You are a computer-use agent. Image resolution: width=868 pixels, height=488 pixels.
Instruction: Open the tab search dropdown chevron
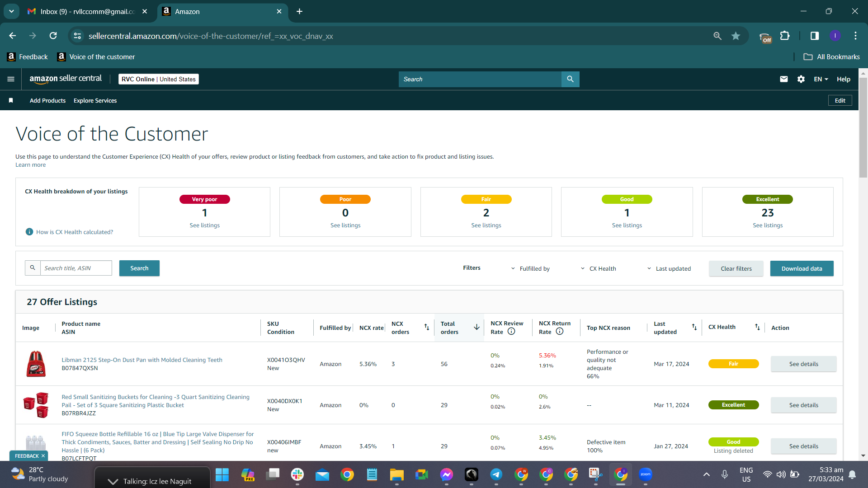tap(11, 11)
